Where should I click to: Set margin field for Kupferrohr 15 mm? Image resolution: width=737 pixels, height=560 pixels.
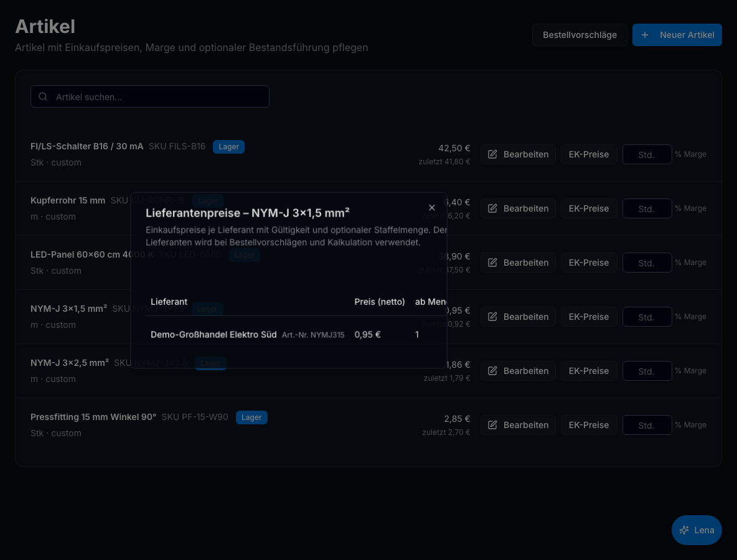(647, 208)
